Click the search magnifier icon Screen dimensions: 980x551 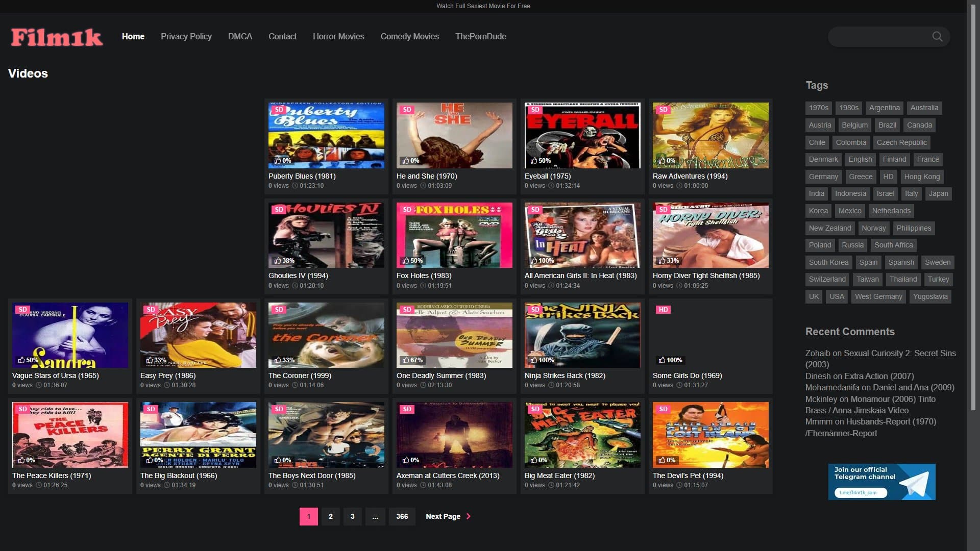[937, 36]
